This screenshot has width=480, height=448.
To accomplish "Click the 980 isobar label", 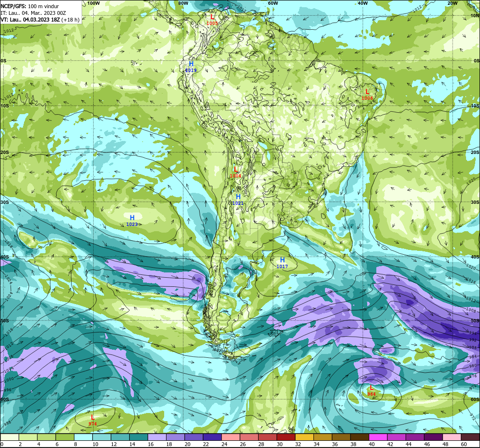I will (473, 366).
